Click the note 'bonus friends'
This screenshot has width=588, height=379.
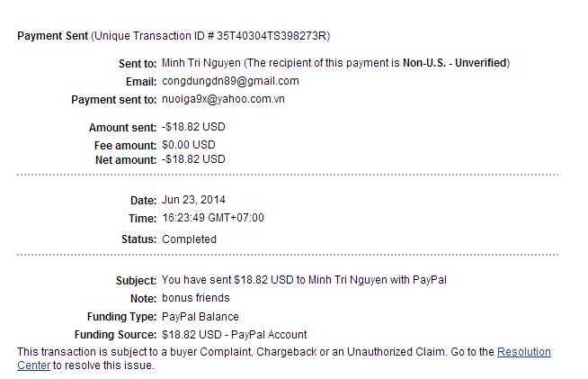pos(195,298)
